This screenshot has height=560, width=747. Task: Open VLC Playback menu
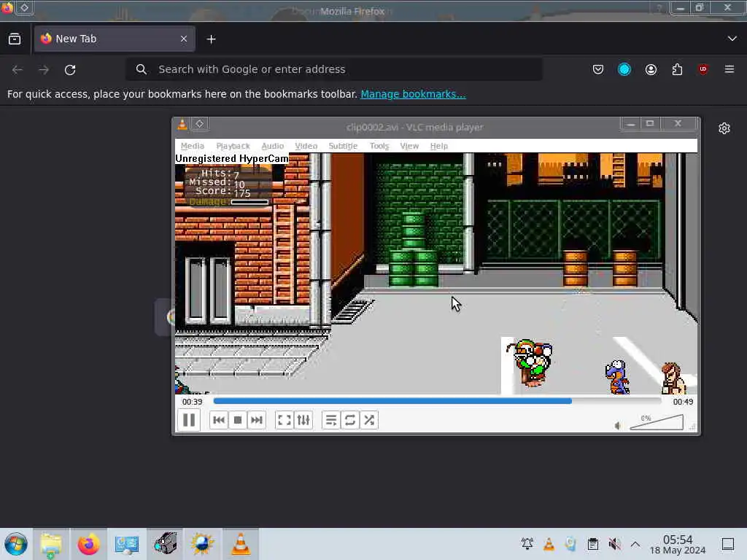[233, 146]
